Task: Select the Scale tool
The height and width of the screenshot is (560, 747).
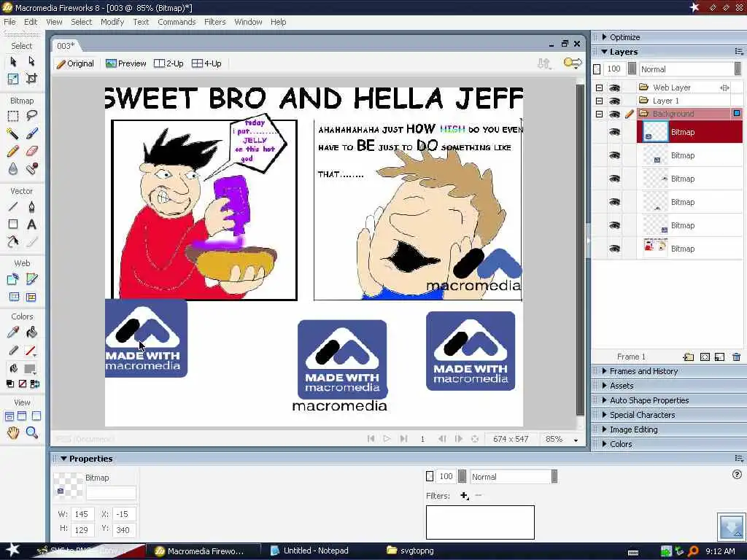Action: [x=13, y=79]
